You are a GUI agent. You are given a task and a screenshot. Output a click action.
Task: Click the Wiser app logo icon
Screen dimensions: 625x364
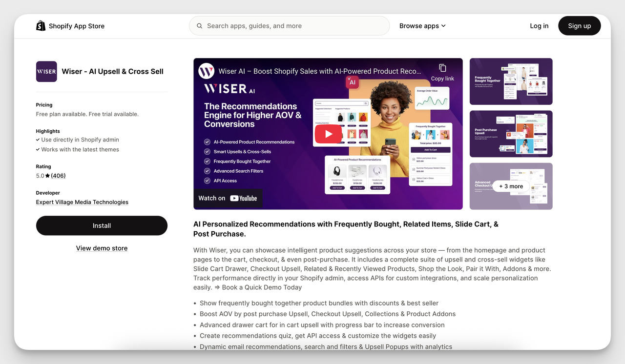click(x=46, y=71)
